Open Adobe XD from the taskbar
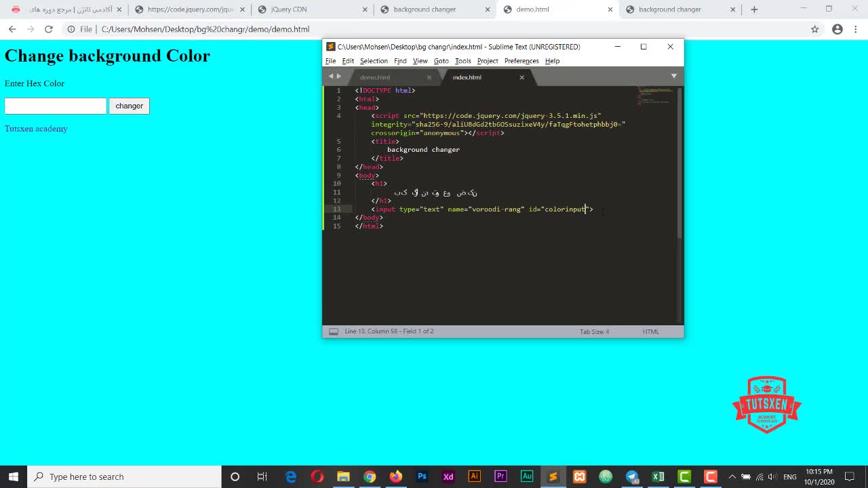Screen dimensions: 868x488 click(448, 476)
